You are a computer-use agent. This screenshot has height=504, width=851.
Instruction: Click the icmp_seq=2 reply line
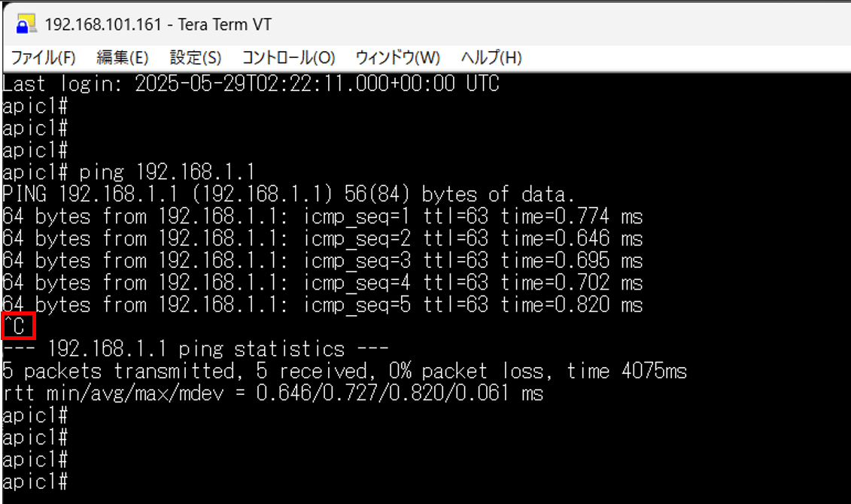[322, 238]
